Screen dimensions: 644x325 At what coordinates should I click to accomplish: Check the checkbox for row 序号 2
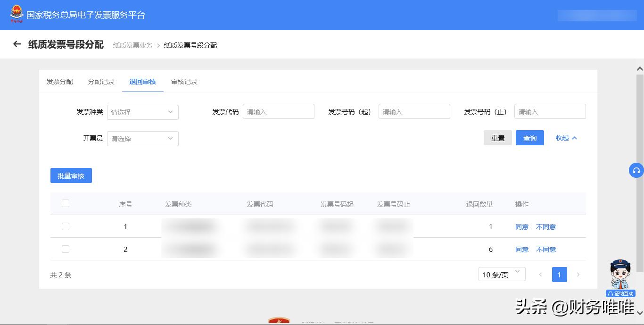click(66, 249)
